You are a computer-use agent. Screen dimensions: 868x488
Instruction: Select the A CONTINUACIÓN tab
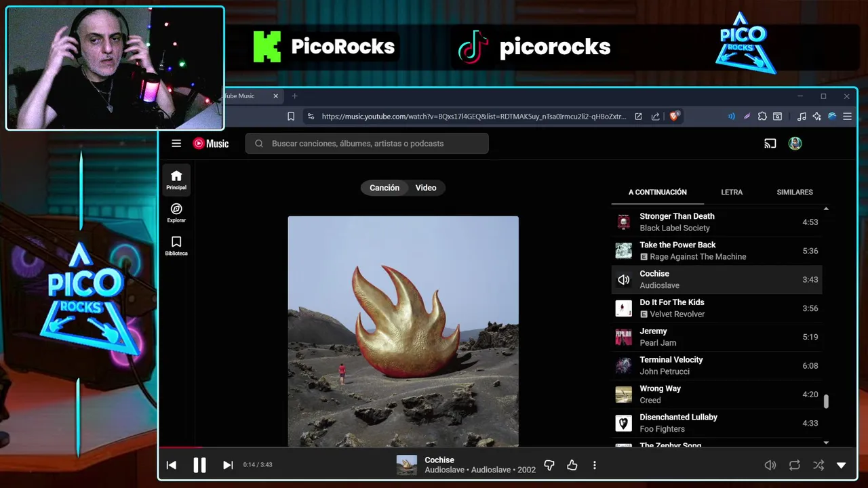tap(658, 192)
